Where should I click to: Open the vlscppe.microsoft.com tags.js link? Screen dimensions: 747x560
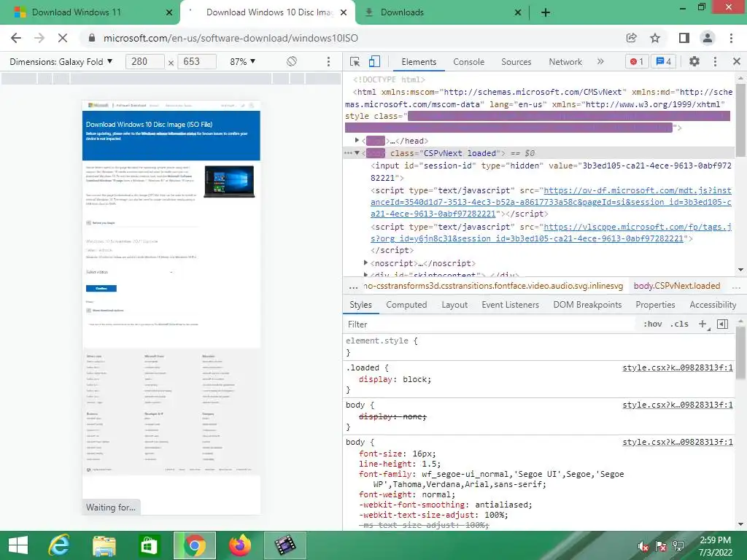point(551,233)
